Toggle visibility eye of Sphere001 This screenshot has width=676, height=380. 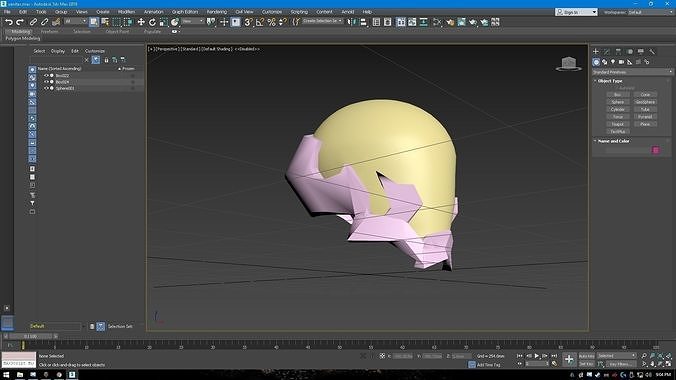[46, 88]
